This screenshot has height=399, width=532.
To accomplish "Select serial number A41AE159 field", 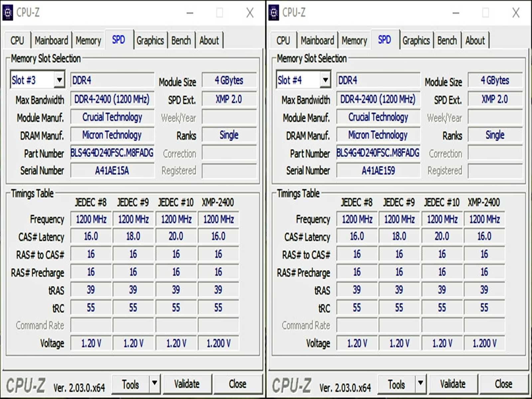I will [x=378, y=171].
